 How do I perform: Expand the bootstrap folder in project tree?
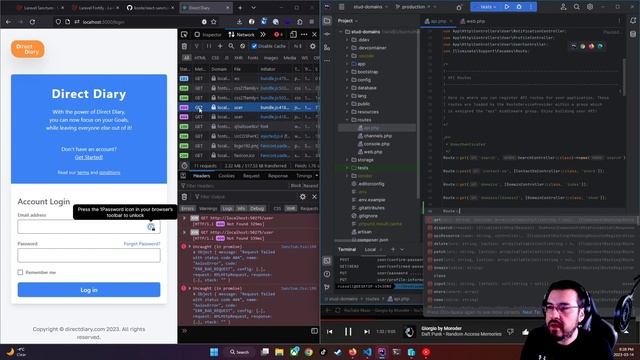pos(347,72)
